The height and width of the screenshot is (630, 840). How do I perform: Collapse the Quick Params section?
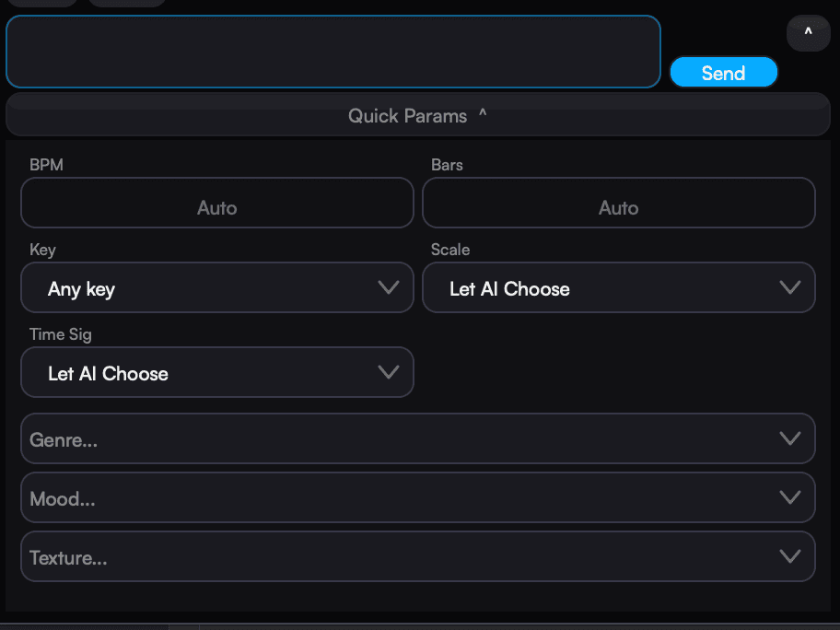tap(418, 115)
